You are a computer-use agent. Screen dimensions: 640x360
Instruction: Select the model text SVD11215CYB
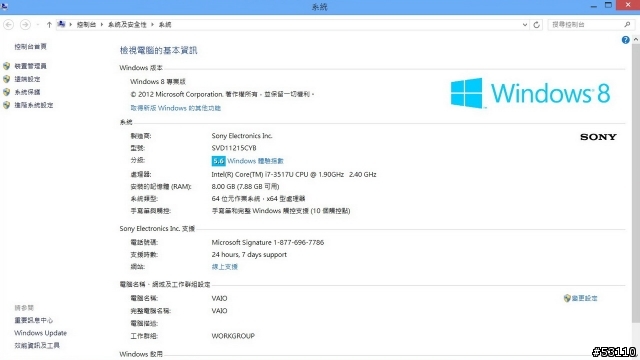(x=234, y=148)
